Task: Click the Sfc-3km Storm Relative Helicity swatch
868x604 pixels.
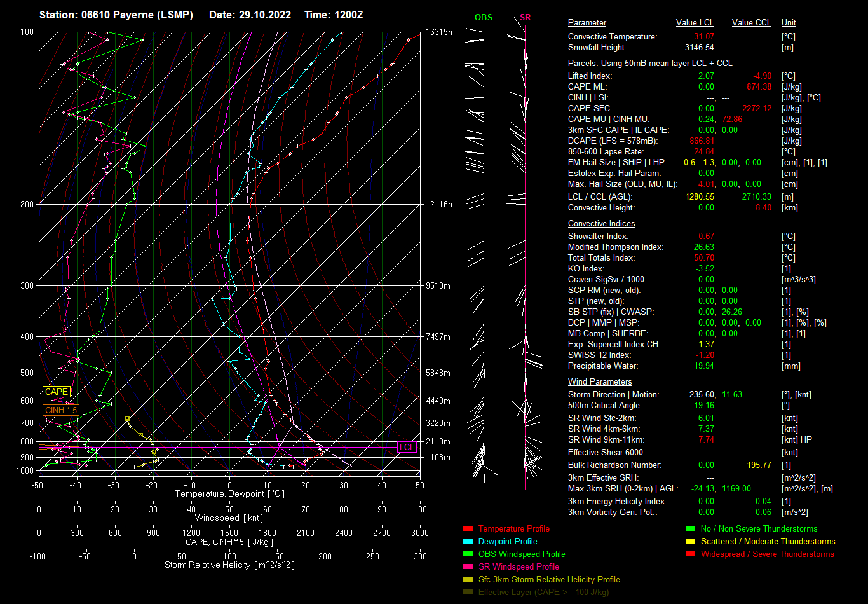Action: [x=468, y=580]
